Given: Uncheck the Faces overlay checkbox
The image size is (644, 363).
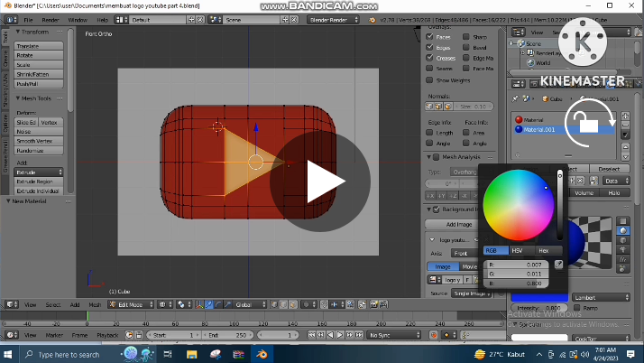Looking at the screenshot, I should (429, 37).
